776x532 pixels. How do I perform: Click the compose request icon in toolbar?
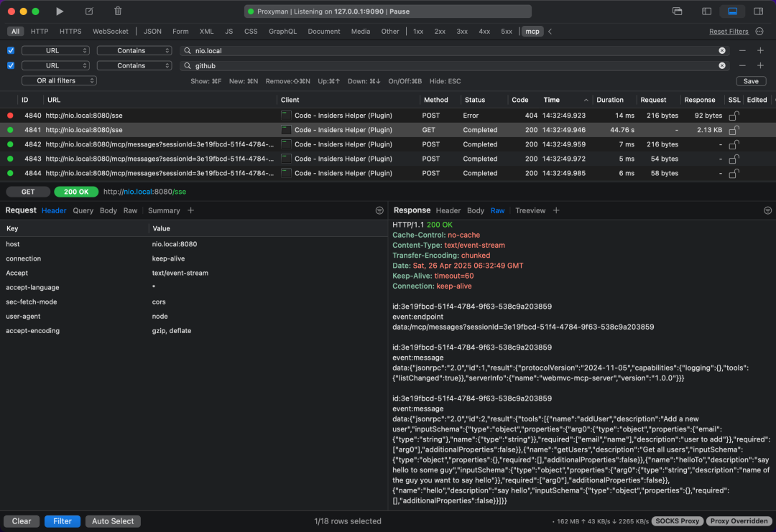click(x=89, y=11)
